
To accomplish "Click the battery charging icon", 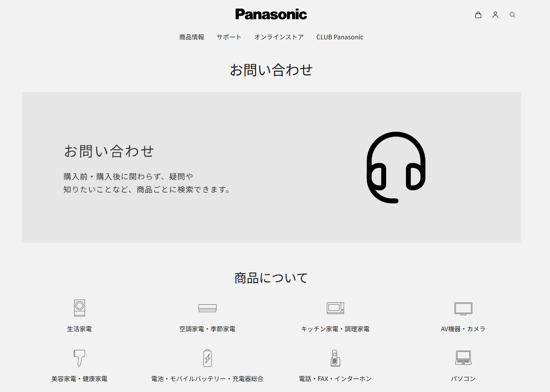I will coord(208,358).
